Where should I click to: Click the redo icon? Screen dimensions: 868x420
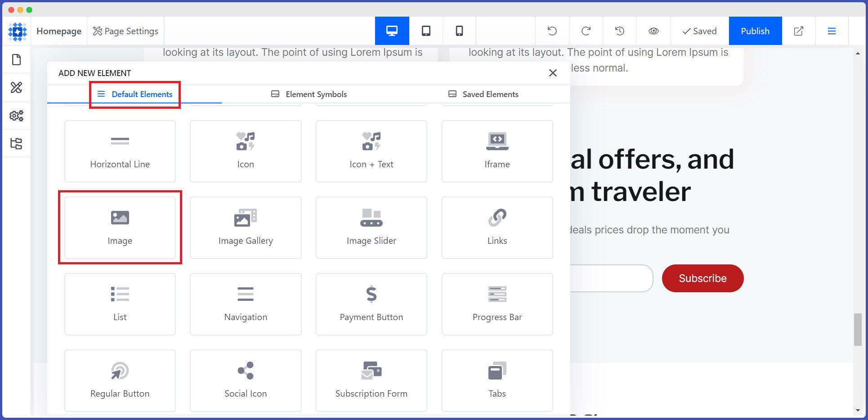coord(586,31)
